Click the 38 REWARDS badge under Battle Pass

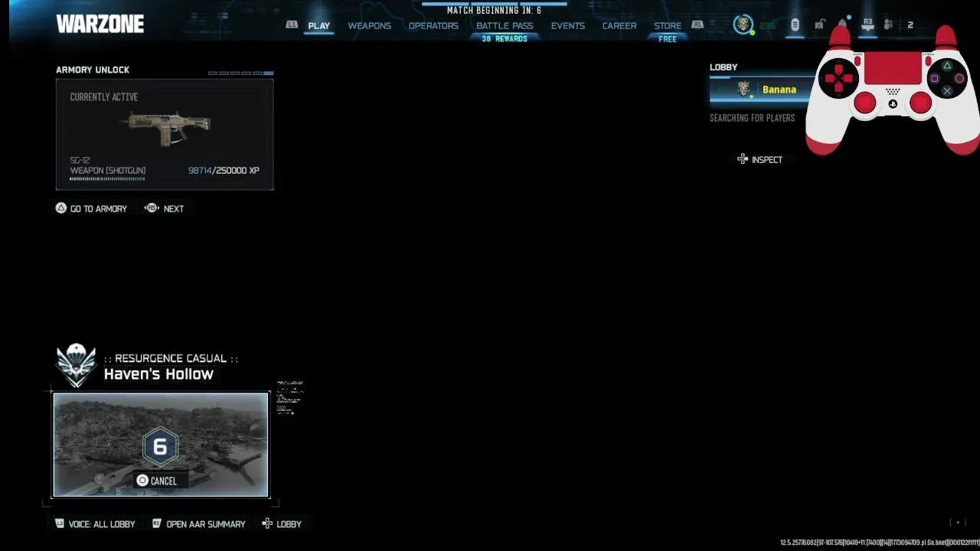coord(505,39)
